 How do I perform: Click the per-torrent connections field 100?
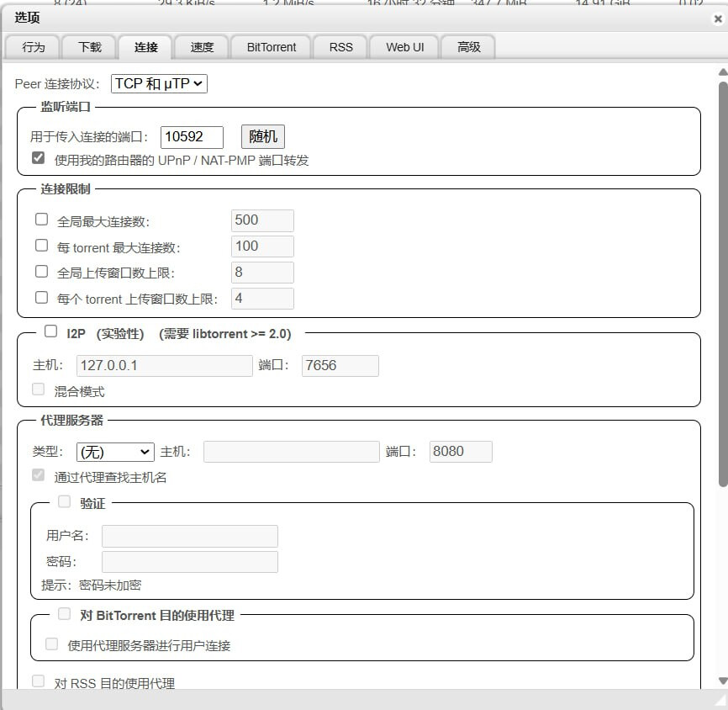tap(262, 246)
